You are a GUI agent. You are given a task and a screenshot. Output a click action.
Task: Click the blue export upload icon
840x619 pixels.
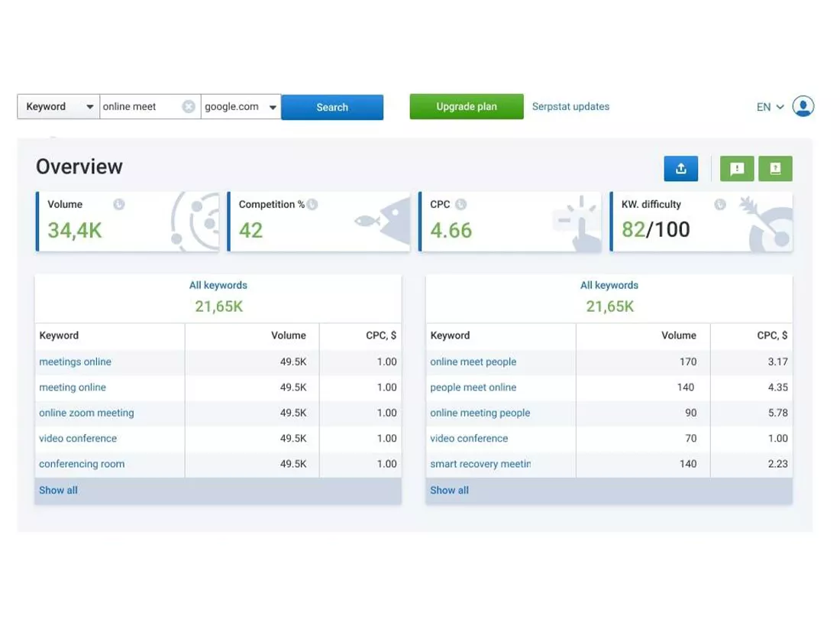pyautogui.click(x=680, y=169)
